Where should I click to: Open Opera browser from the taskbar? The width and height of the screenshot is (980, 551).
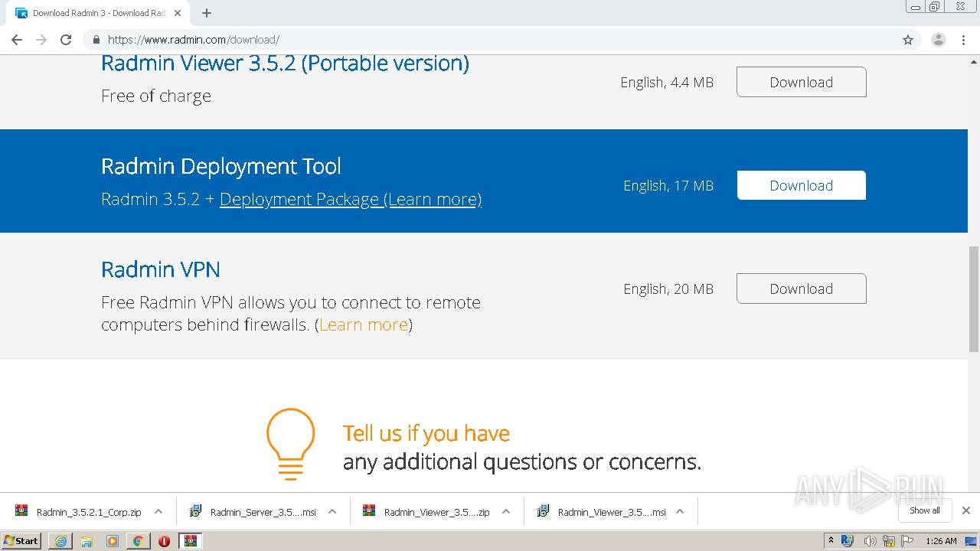(x=164, y=541)
